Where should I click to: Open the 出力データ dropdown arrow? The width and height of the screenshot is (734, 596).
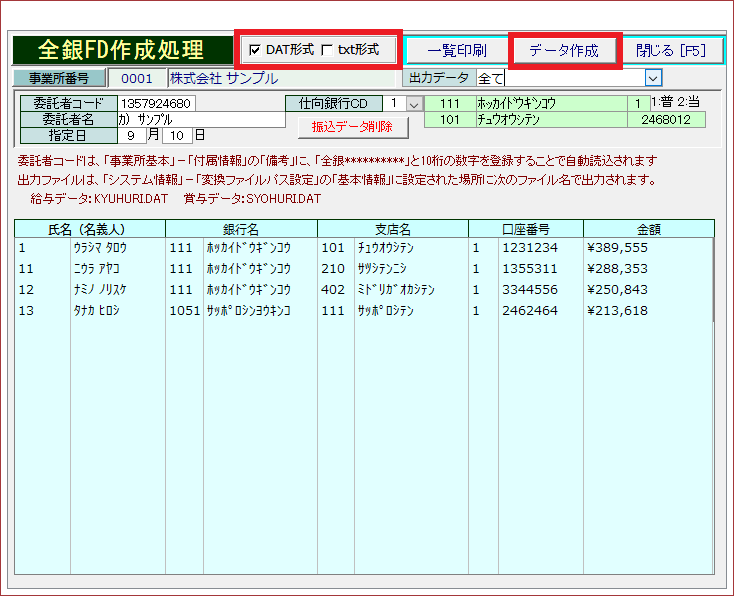click(653, 78)
